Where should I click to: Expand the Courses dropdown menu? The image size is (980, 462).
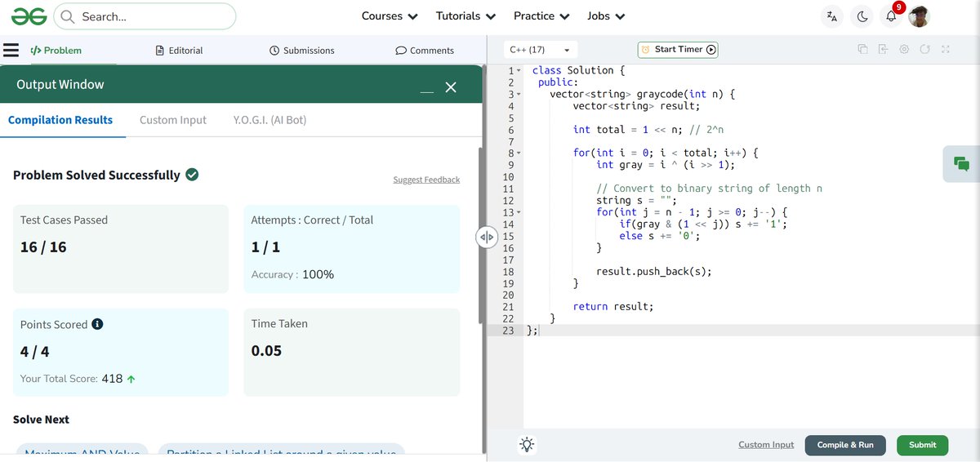coord(390,16)
